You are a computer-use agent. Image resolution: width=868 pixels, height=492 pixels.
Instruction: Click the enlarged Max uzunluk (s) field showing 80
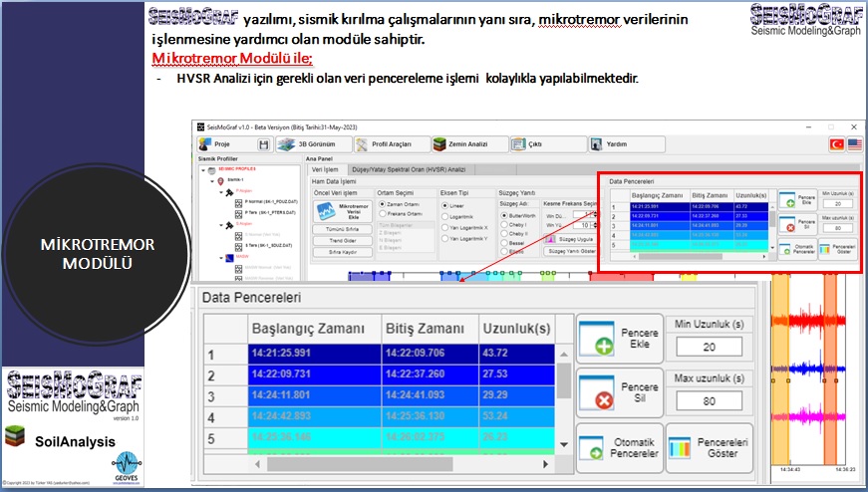(710, 401)
